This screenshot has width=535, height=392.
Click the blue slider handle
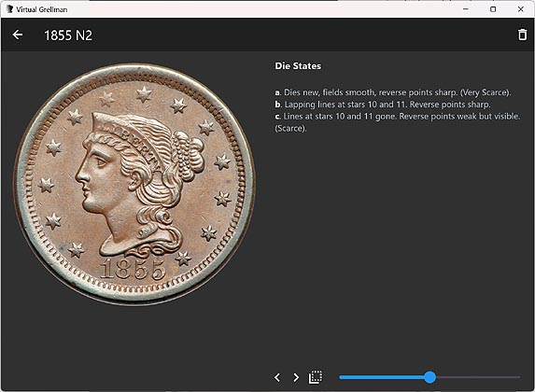coord(429,377)
